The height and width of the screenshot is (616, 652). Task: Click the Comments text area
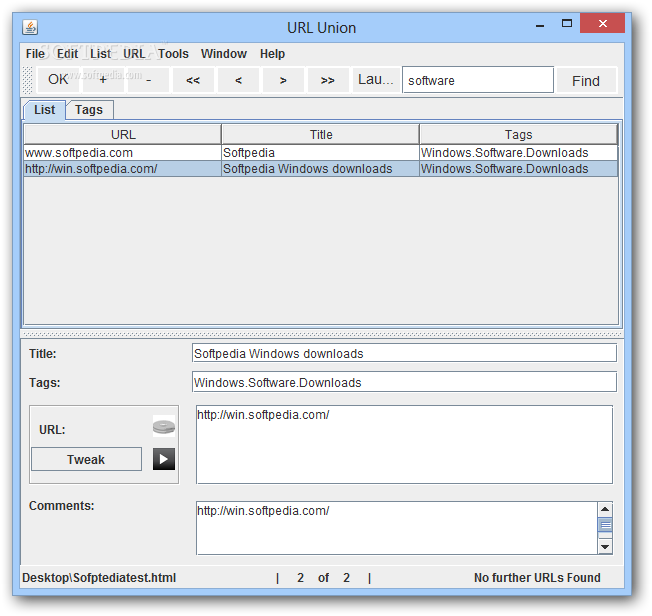tap(397, 528)
